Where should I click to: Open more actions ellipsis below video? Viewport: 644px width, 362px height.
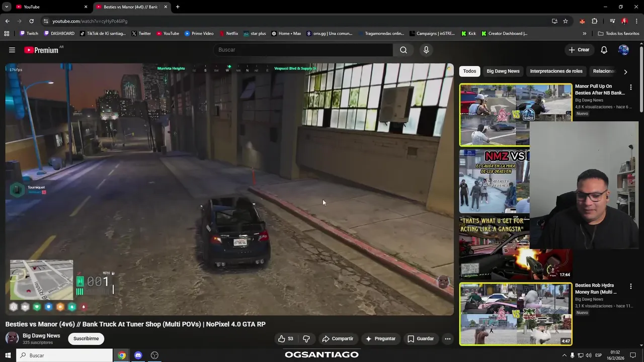click(447, 339)
